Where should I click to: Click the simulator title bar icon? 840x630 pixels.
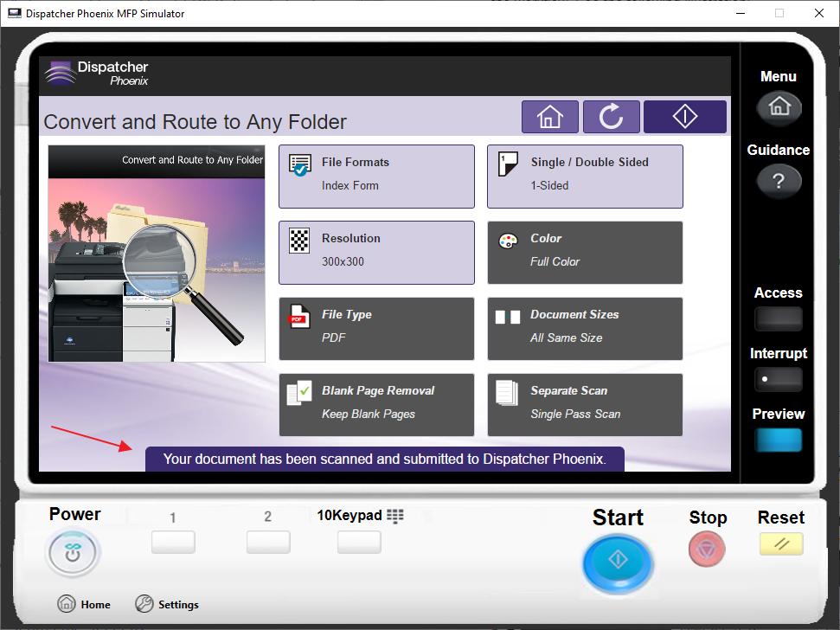(x=15, y=13)
